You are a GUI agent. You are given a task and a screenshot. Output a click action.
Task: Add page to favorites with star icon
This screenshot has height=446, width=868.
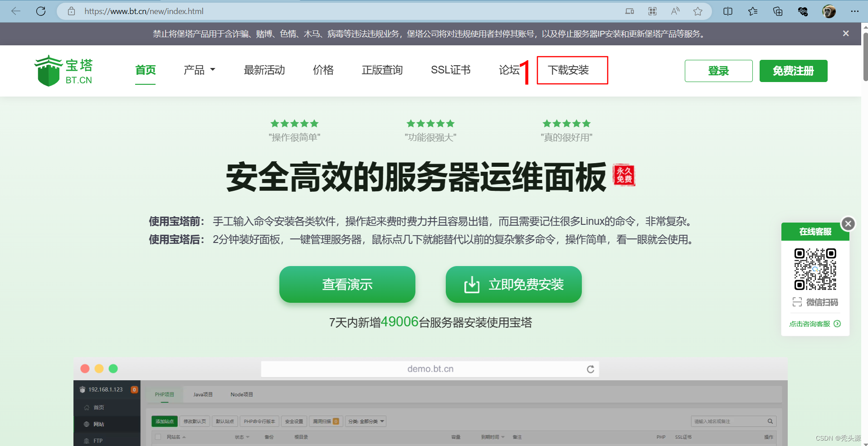point(698,11)
